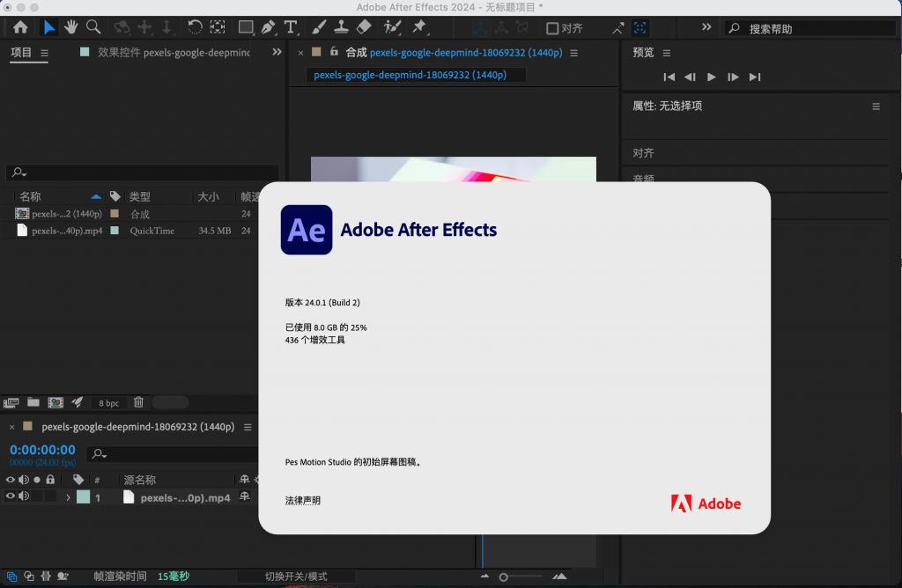Click the Home toolbar icon

(x=20, y=27)
